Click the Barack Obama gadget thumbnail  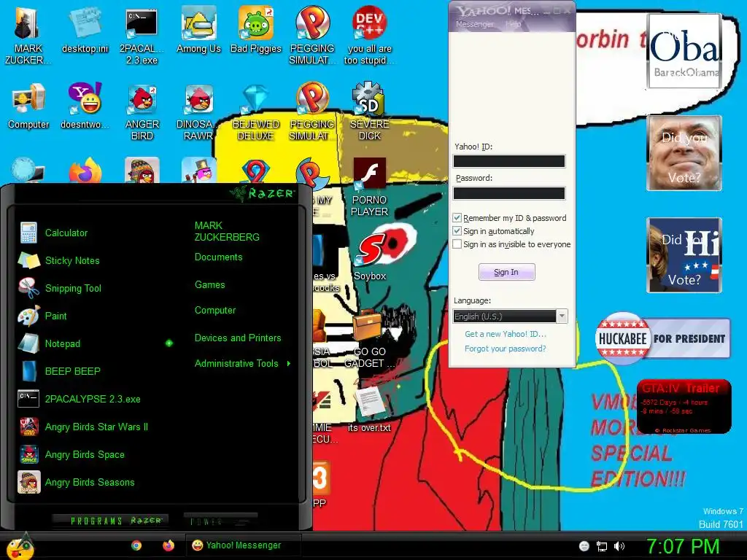684,52
